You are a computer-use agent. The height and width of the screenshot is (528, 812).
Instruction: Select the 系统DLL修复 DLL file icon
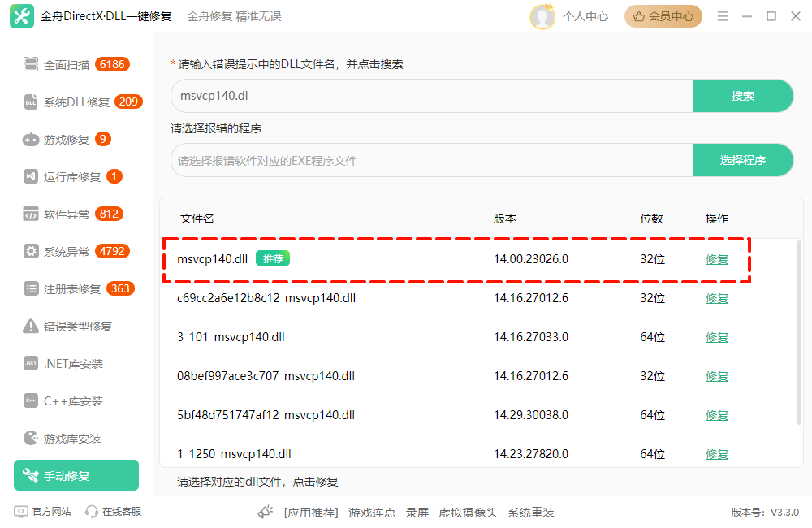click(31, 102)
